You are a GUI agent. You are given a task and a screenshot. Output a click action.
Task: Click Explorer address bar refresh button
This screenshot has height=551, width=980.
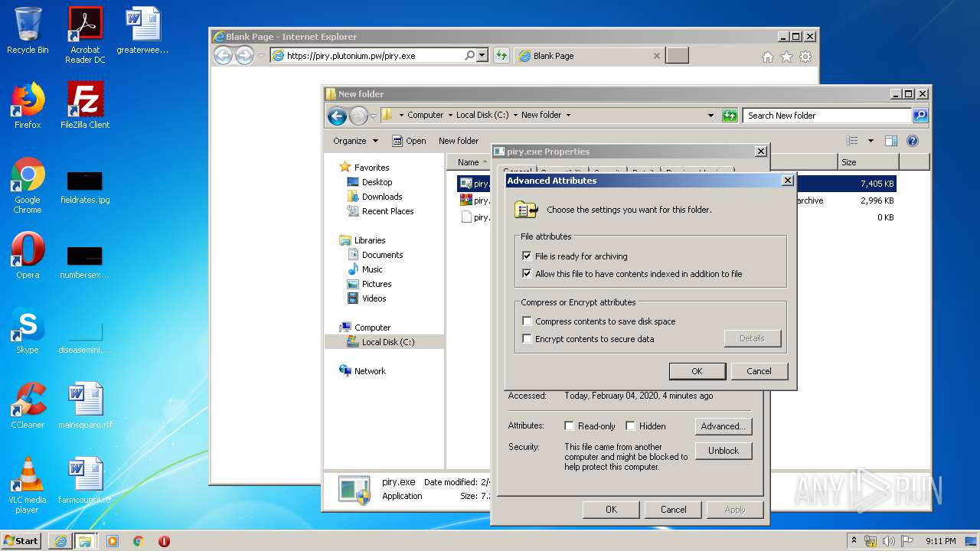tap(730, 116)
